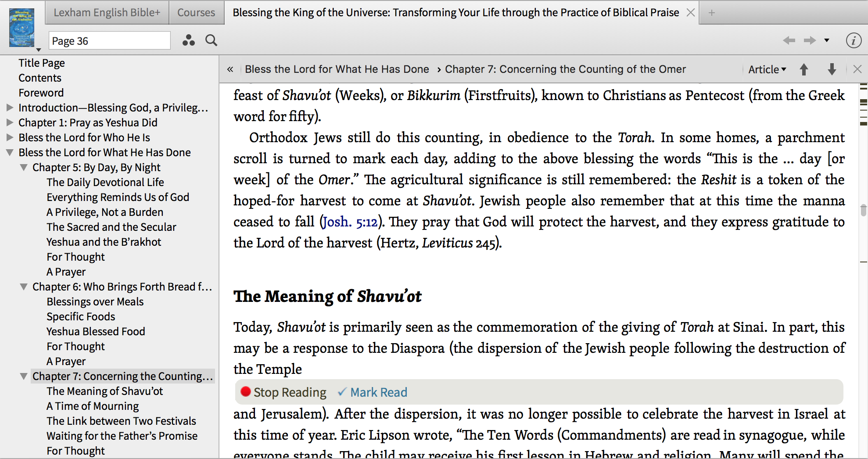Click the vertical scrollbar thumb
Screen dimensions: 868x459
click(x=863, y=210)
